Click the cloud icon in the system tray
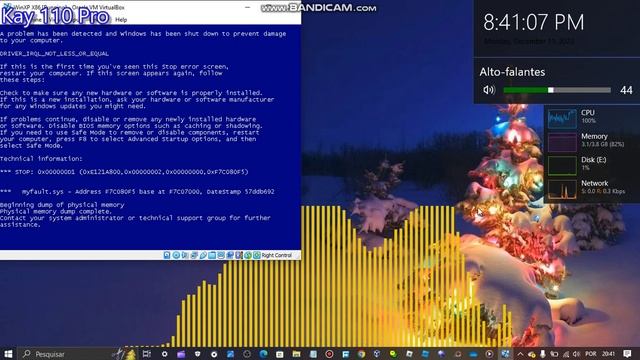Image resolution: width=640 pixels, height=360 pixels. pyautogui.click(x=531, y=354)
